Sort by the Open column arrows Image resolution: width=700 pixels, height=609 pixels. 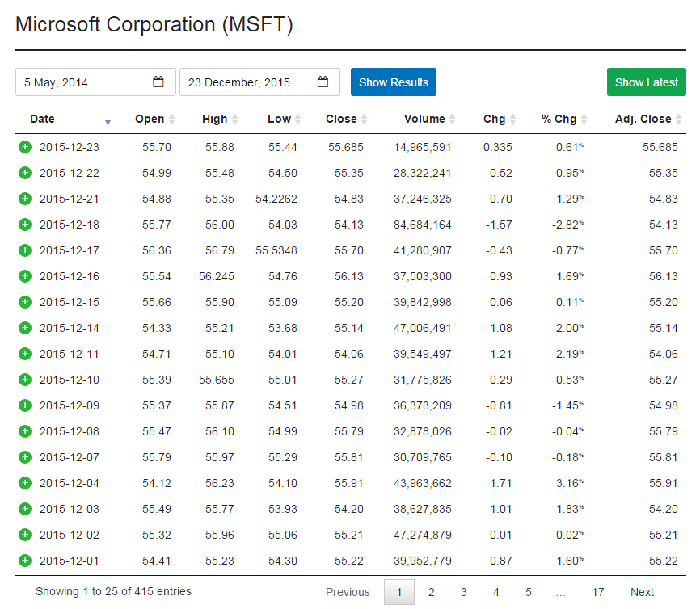(x=171, y=120)
